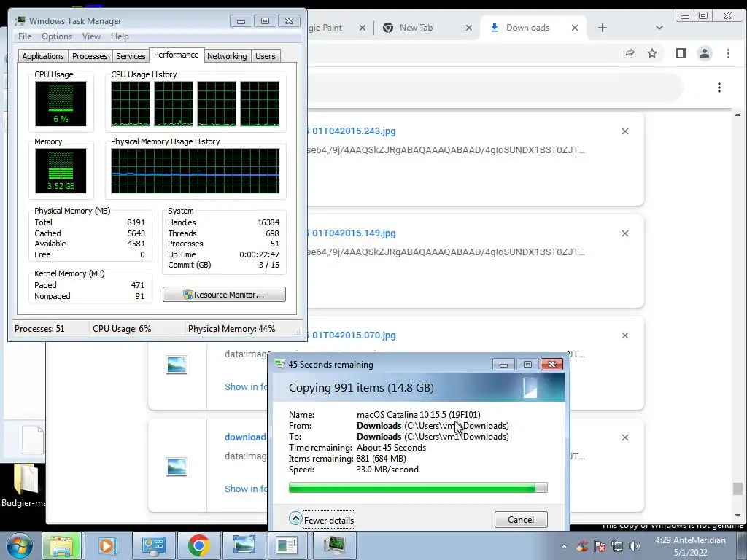The height and width of the screenshot is (560, 747).
Task: Click the Downloads page scrollbar thumb
Action: tap(738, 489)
